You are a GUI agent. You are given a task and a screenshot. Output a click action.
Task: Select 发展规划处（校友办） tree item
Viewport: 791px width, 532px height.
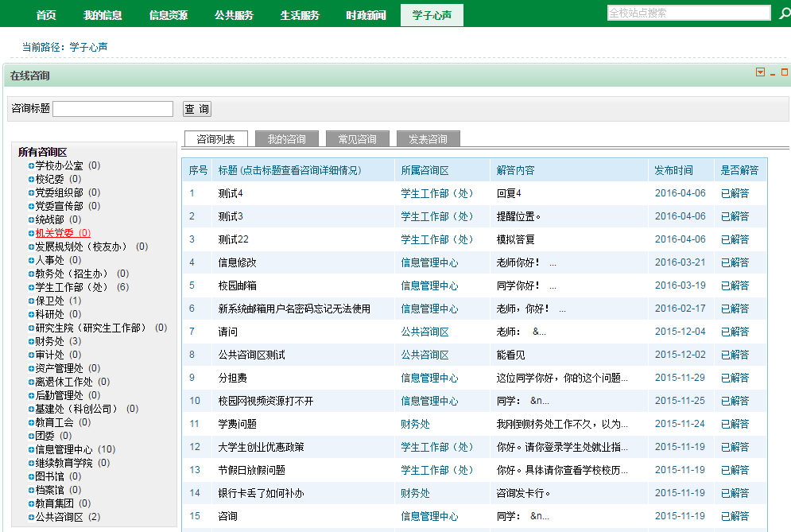pos(91,247)
